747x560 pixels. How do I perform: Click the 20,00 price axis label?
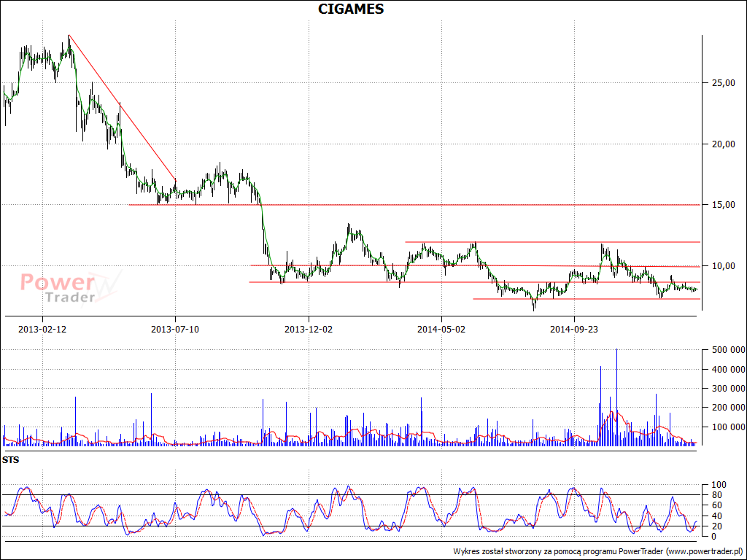coord(724,144)
